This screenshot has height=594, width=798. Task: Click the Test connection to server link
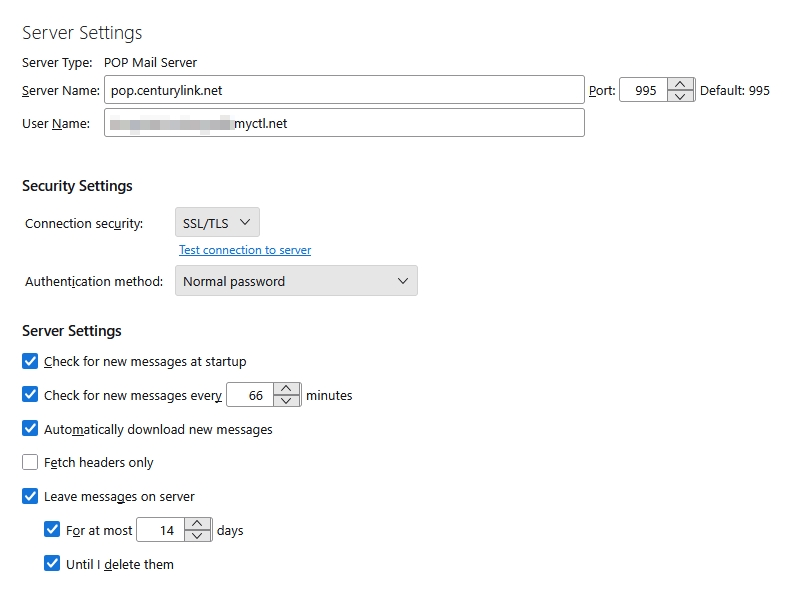pos(245,250)
